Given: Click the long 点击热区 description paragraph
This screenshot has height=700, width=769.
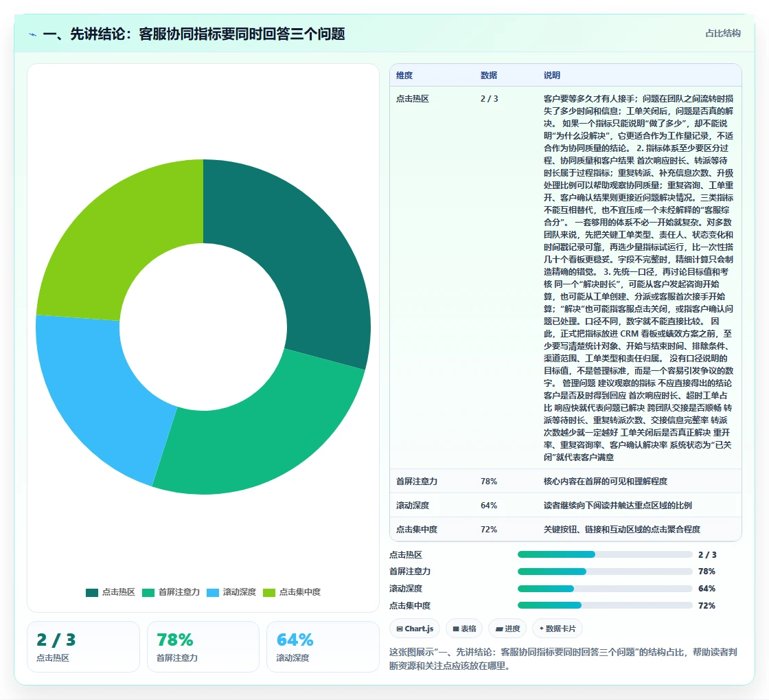Looking at the screenshot, I should point(639,278).
